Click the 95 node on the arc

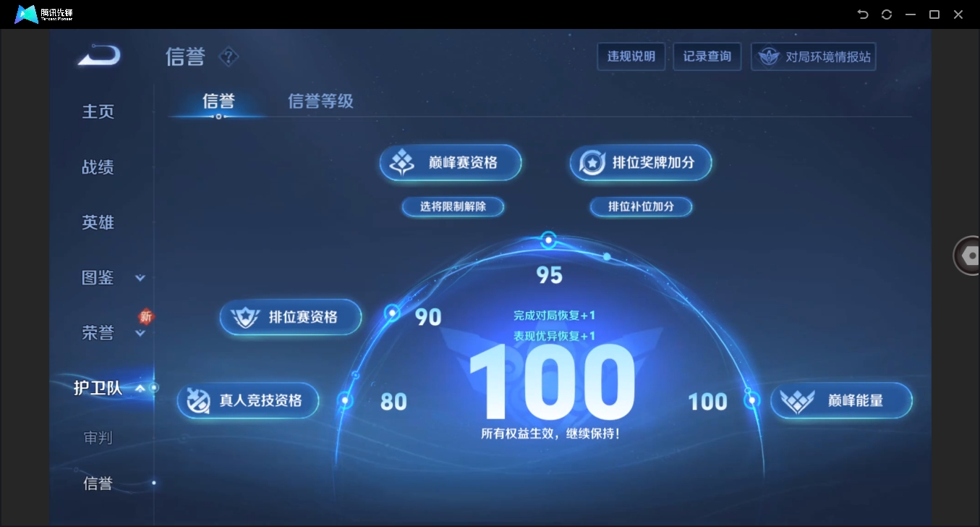(x=549, y=240)
